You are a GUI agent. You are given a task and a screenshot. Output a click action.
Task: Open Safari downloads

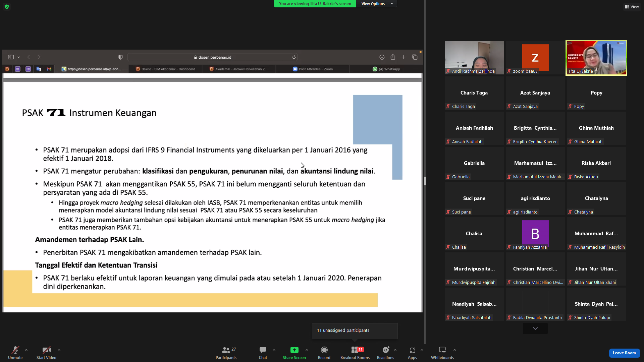[382, 57]
